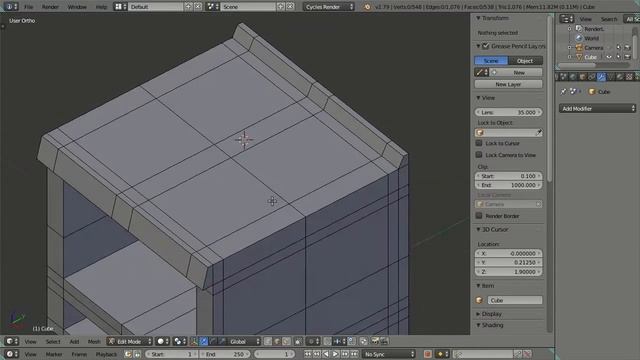Toggle Cube visibility eye in outliner

609,57
